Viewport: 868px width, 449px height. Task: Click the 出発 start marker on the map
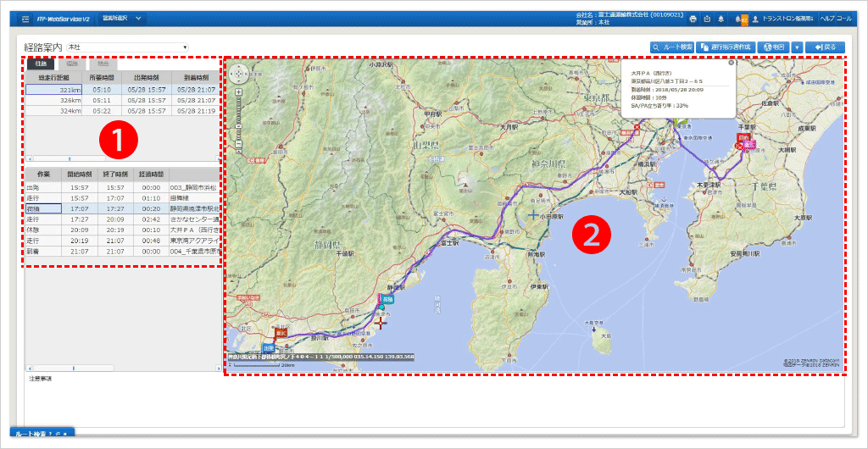coord(268,348)
